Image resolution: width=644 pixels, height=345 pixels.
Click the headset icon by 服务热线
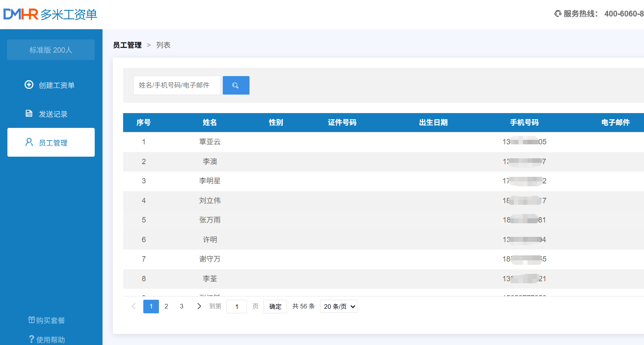click(558, 14)
